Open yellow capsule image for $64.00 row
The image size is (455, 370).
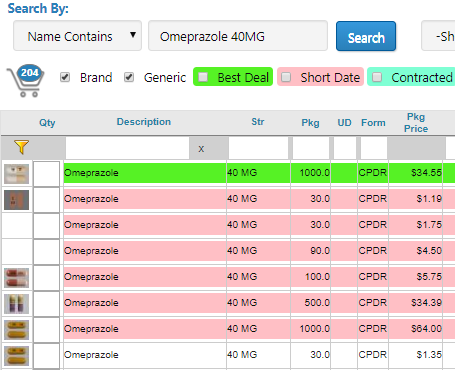16,330
